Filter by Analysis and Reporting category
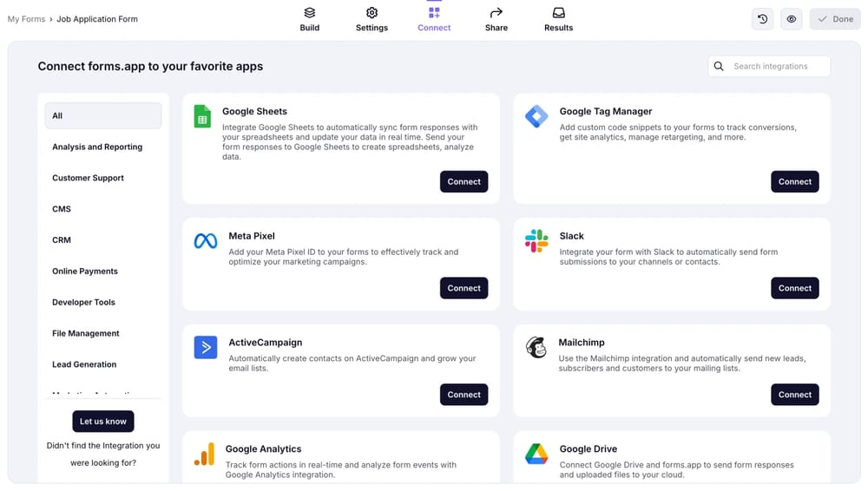This screenshot has width=868, height=491. [x=97, y=147]
